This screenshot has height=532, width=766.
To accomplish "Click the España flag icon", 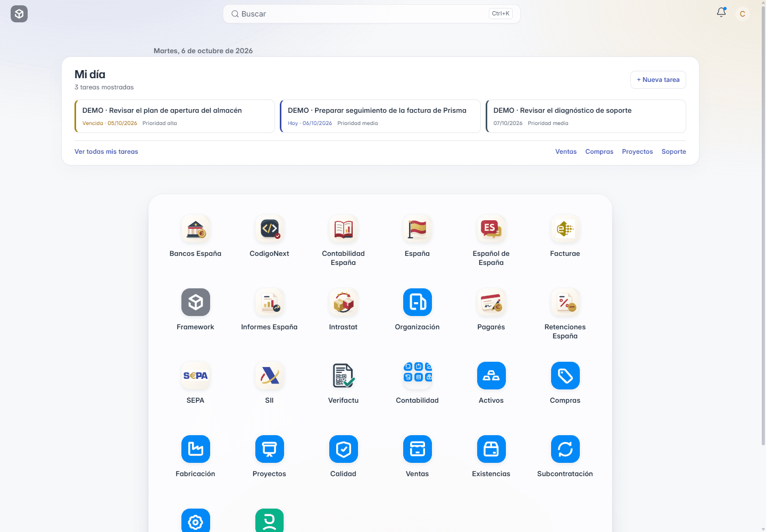I will [417, 229].
